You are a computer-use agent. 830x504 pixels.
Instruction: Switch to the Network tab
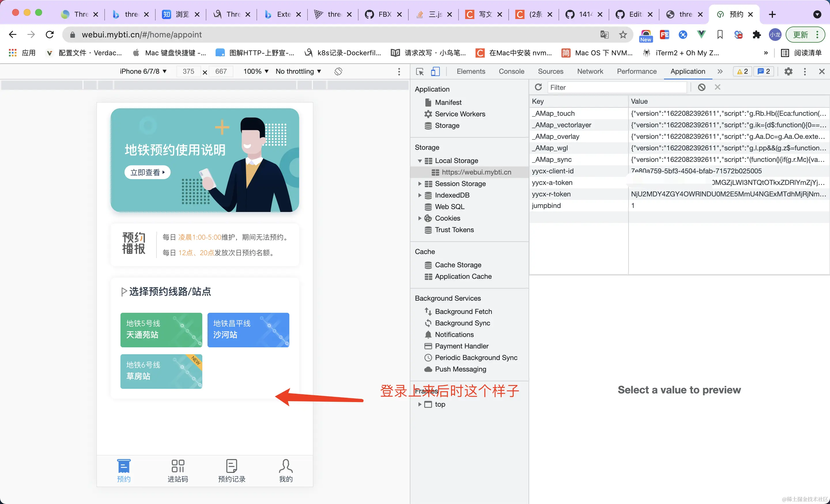pos(590,71)
